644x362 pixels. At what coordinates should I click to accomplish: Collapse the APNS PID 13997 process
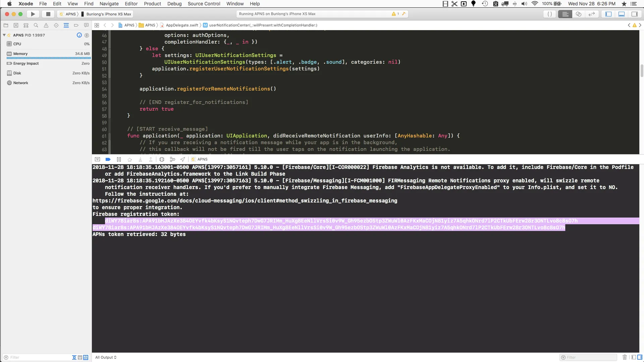pos(4,35)
